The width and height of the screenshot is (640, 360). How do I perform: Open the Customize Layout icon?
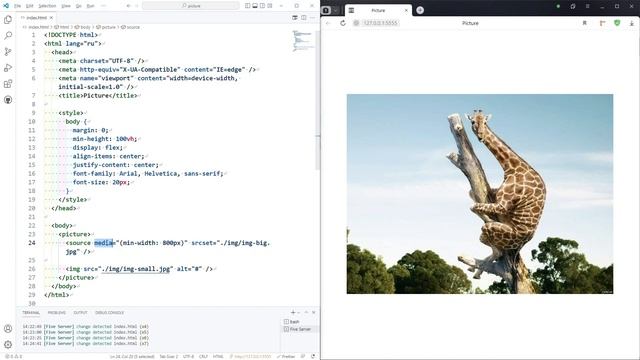coord(270,6)
